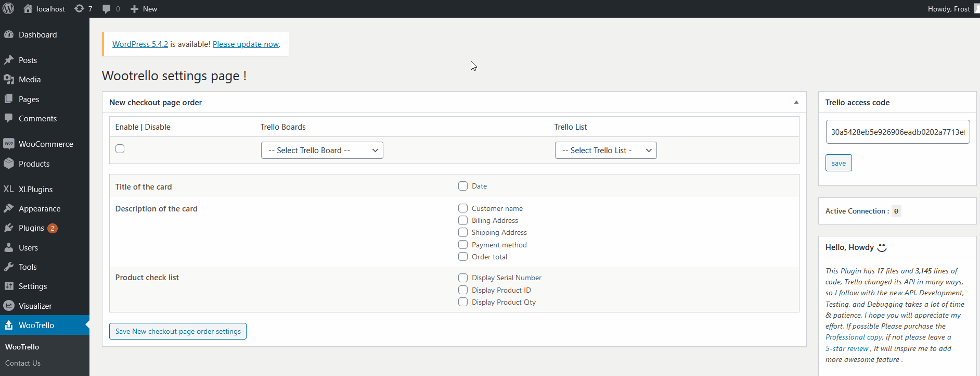Click the Products box icon
Image resolution: width=980 pixels, height=376 pixels.
pos(9,164)
